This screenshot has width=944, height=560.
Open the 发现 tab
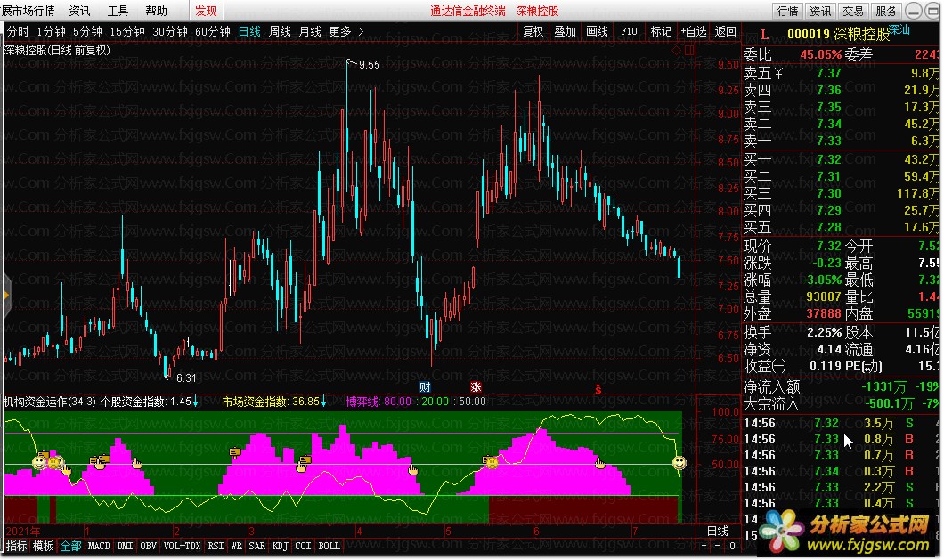coord(206,11)
